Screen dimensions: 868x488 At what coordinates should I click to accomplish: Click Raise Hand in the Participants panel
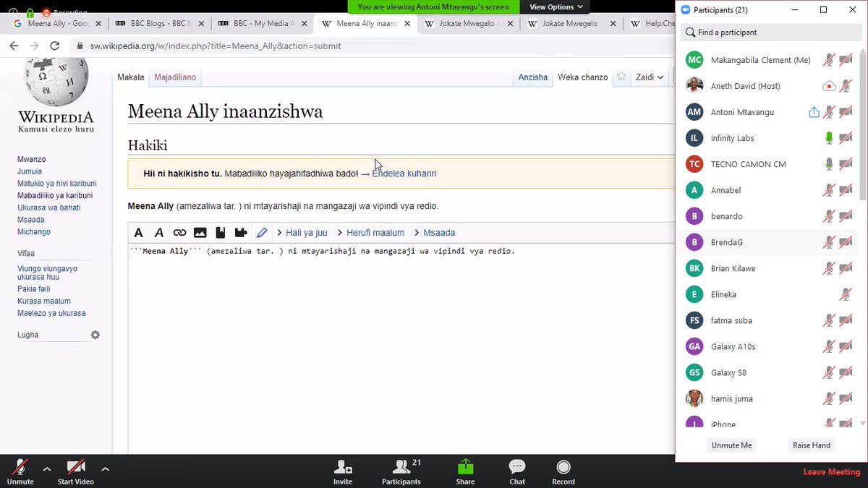click(811, 445)
